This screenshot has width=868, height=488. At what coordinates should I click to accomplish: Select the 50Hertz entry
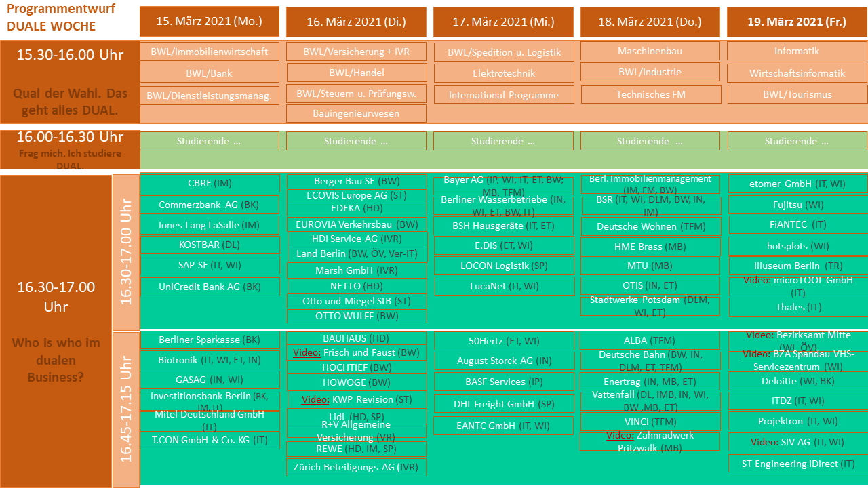(x=503, y=340)
